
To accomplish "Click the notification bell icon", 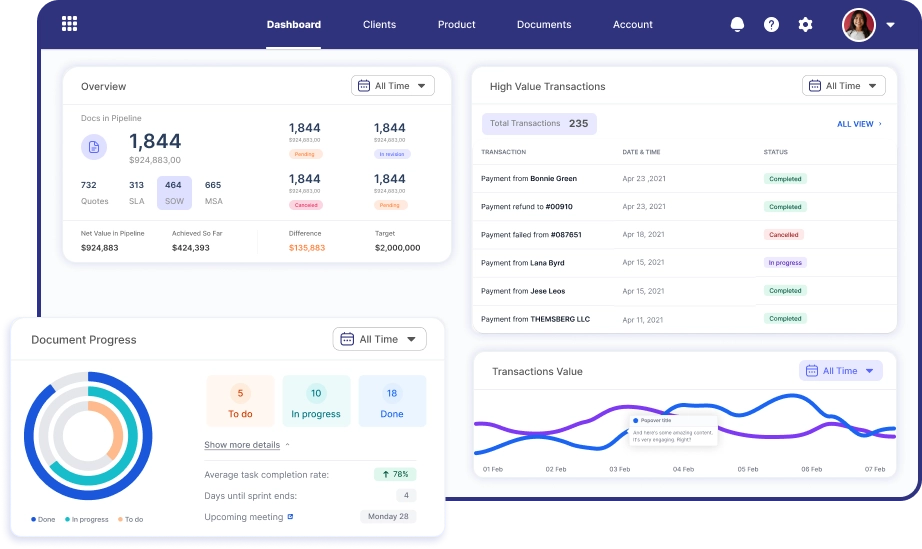I will [738, 25].
